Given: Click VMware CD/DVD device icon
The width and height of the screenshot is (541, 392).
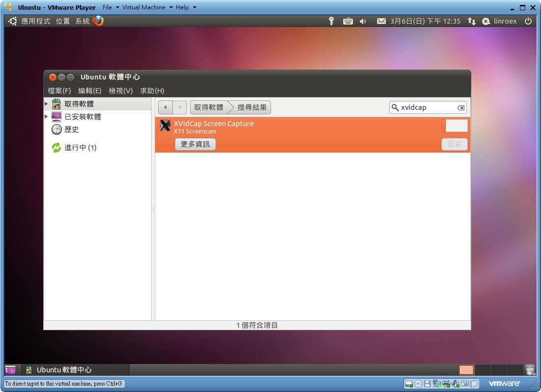Looking at the screenshot, I should coord(418,384).
